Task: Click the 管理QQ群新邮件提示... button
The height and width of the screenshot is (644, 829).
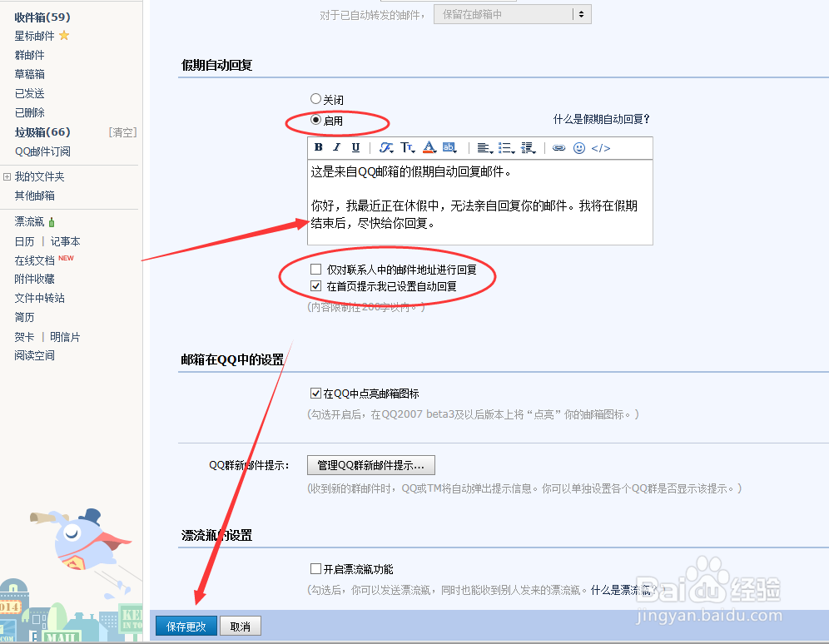Action: coord(370,465)
